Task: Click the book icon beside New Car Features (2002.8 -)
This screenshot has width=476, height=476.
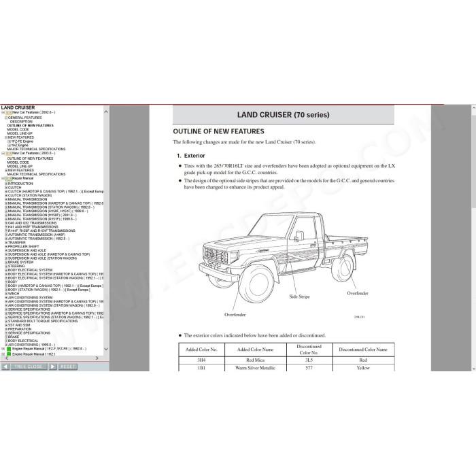Action: pyautogui.click(x=9, y=113)
